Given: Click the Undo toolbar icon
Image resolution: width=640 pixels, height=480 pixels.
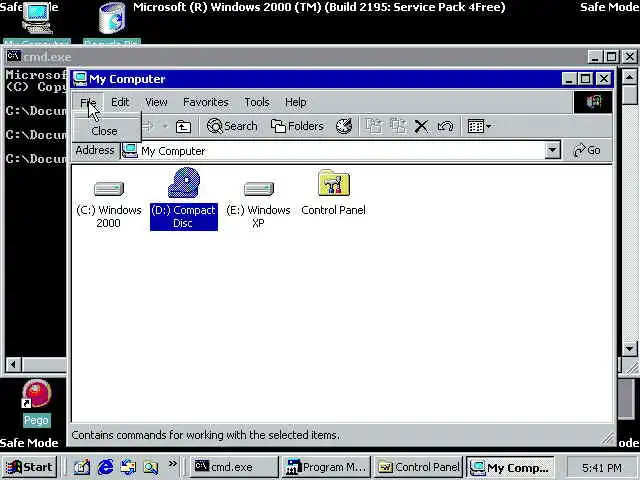Looking at the screenshot, I should click(445, 126).
